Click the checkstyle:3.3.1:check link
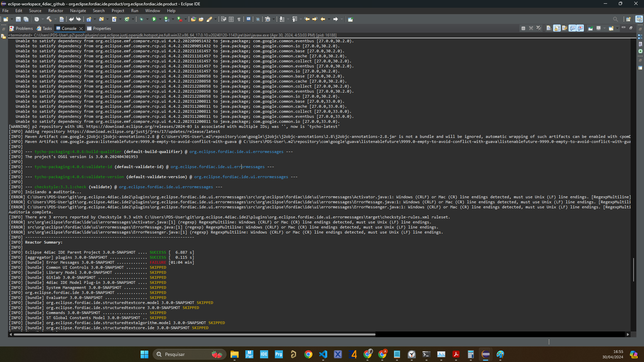644x362 pixels. pos(60,187)
